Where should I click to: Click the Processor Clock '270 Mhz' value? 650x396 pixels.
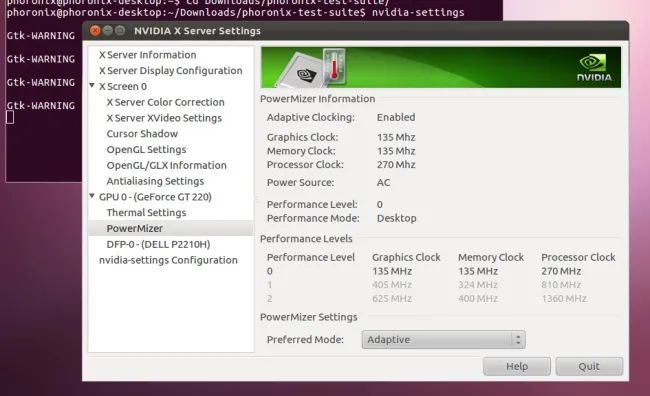click(x=396, y=165)
